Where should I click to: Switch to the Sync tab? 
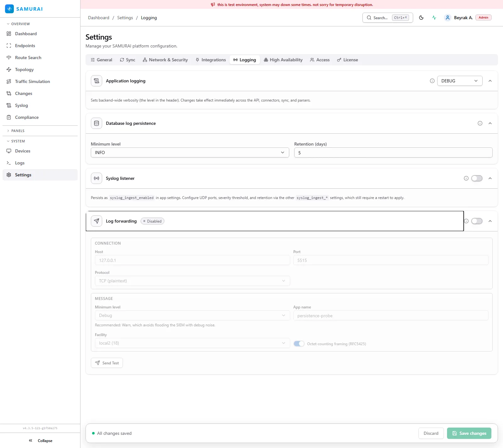coord(127,60)
